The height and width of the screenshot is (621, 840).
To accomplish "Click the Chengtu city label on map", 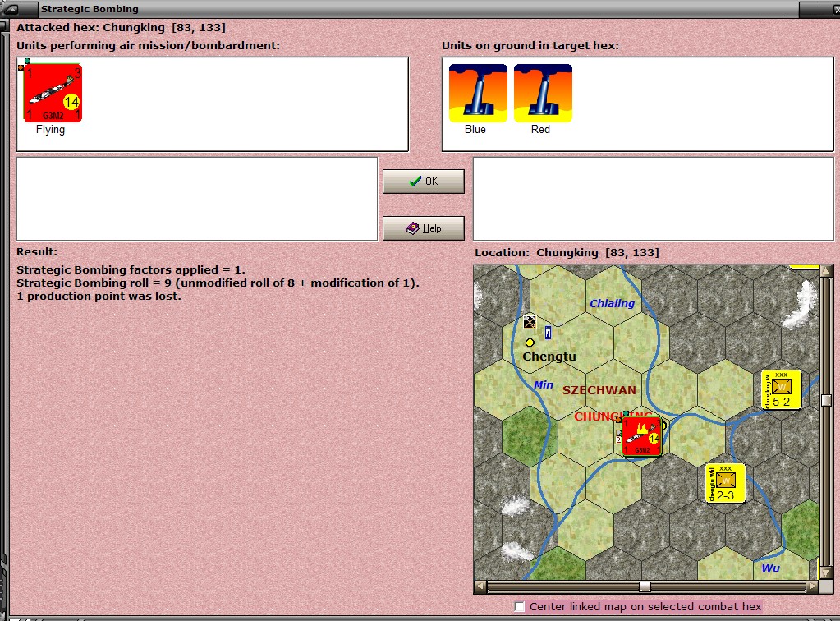I will pos(549,356).
